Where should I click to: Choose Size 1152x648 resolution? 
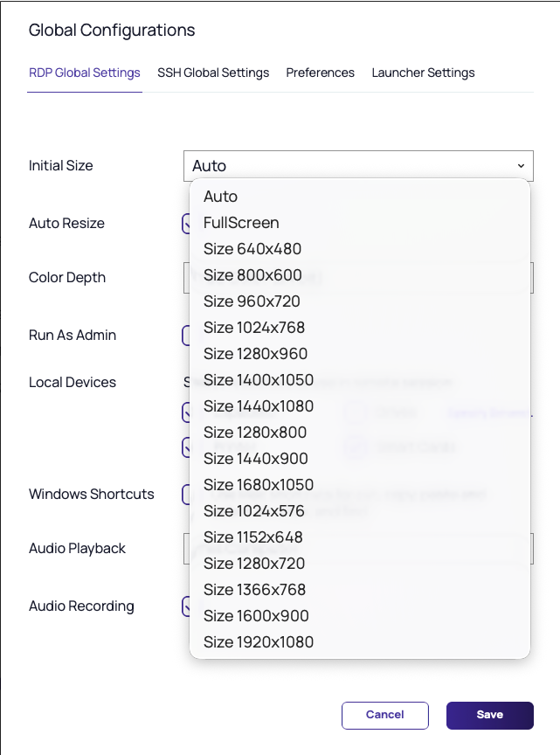(x=253, y=537)
